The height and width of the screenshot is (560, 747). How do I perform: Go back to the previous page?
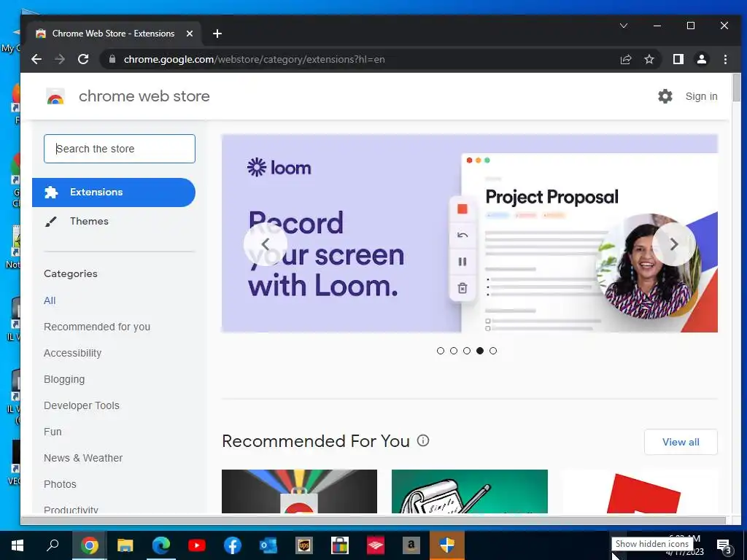pos(36,59)
